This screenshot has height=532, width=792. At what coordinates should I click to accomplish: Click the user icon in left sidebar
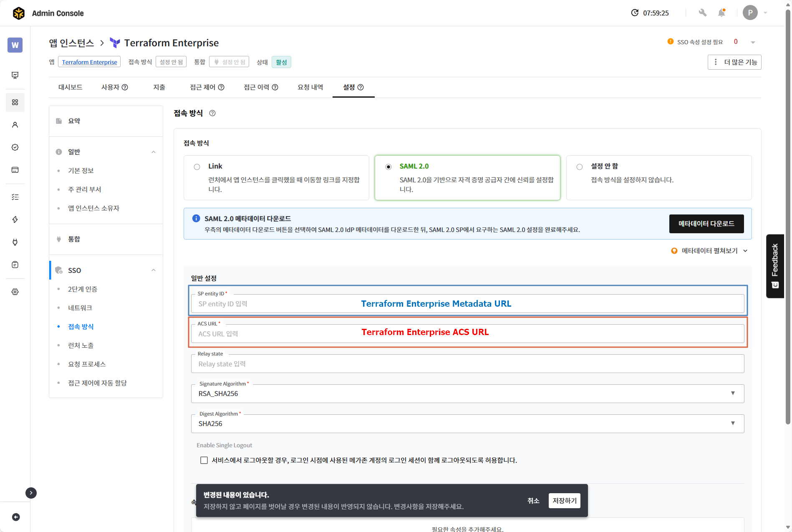click(x=15, y=125)
